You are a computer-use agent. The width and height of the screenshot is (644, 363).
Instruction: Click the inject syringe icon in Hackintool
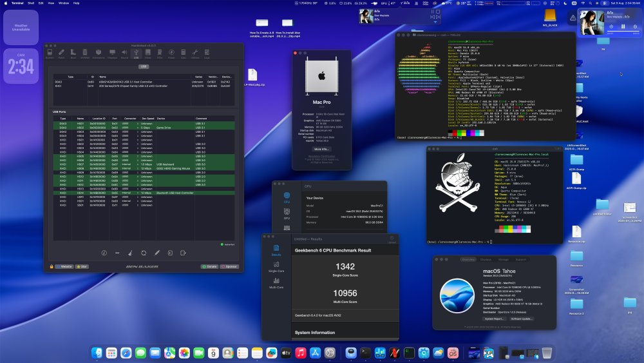[157, 253]
